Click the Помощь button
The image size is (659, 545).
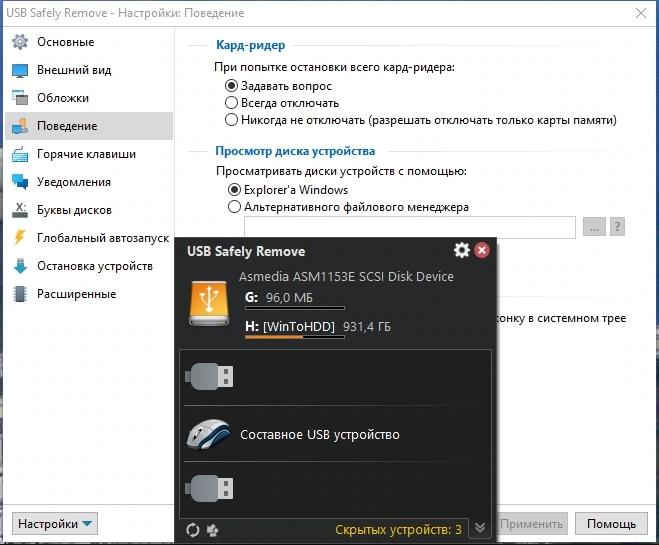pos(611,524)
